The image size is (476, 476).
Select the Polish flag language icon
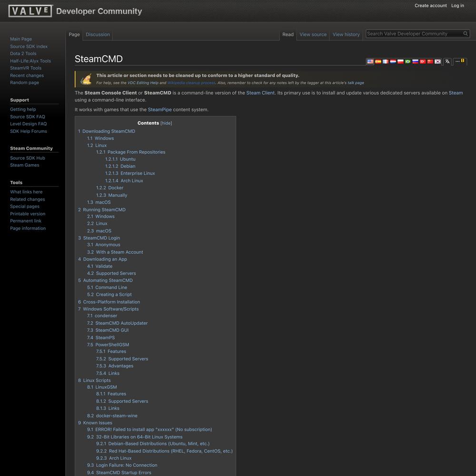400,61
